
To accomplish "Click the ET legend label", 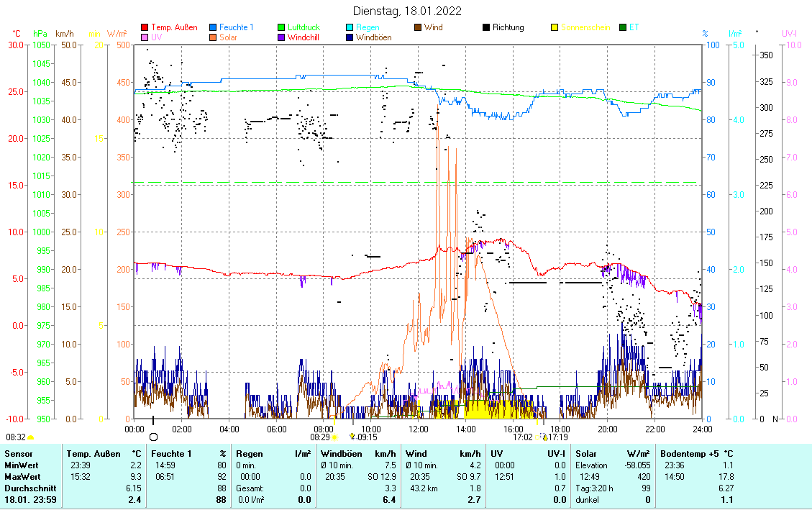I will click(634, 28).
